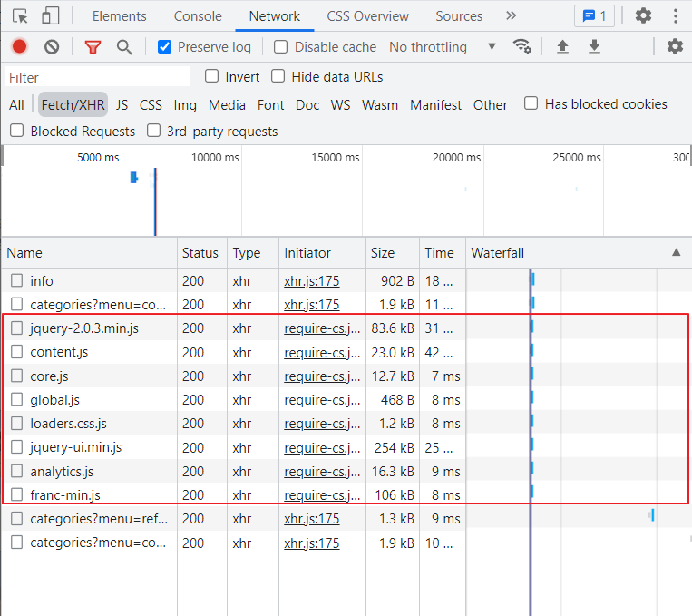Viewport: 692px width, 616px height.
Task: Toggle the device toolbar icon
Action: coord(50,16)
